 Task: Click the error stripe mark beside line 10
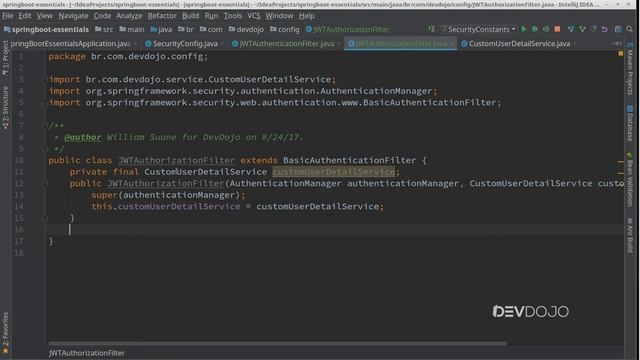coord(621,162)
